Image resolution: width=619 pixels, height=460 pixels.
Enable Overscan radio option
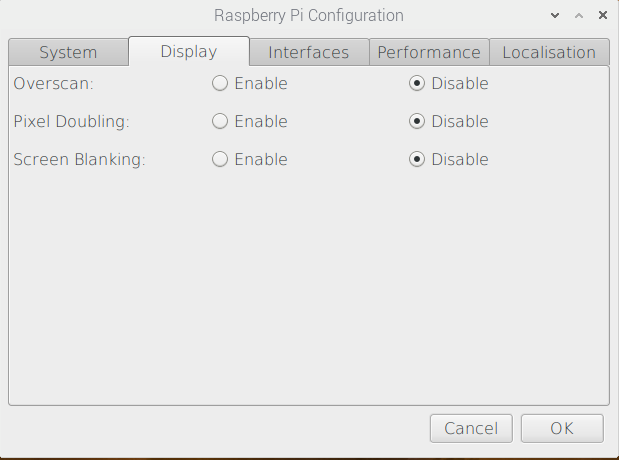220,83
